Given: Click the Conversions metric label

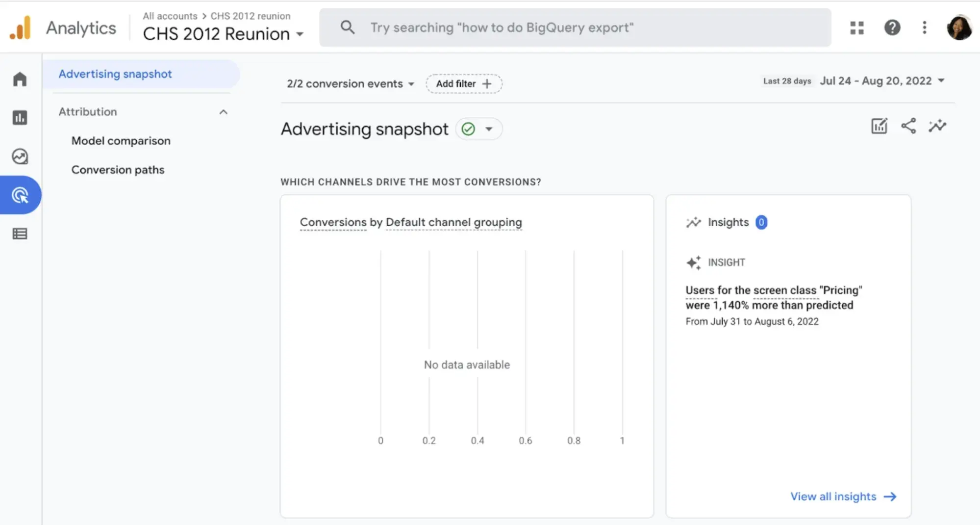Looking at the screenshot, I should coord(333,222).
